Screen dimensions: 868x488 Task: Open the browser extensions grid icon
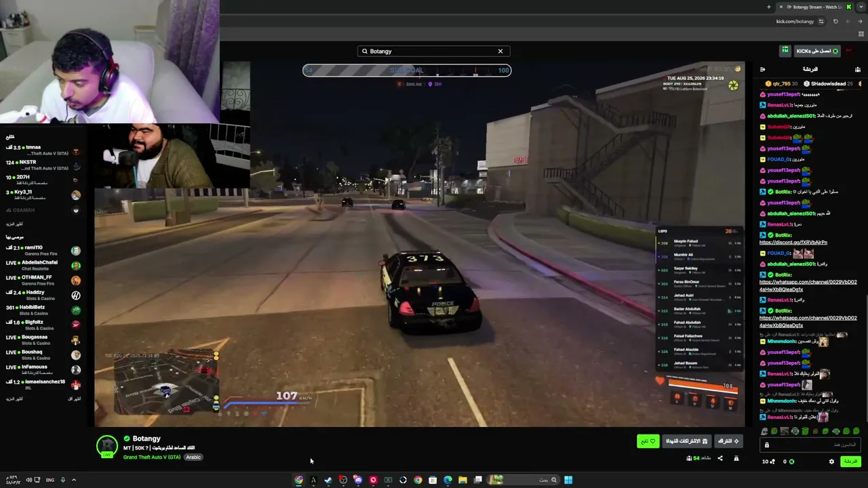(861, 34)
